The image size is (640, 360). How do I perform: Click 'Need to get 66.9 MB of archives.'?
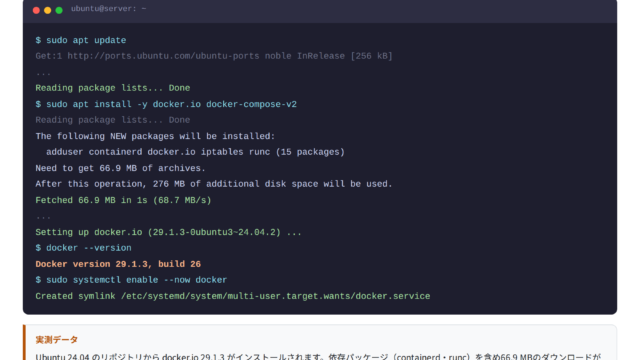pyautogui.click(x=120, y=168)
